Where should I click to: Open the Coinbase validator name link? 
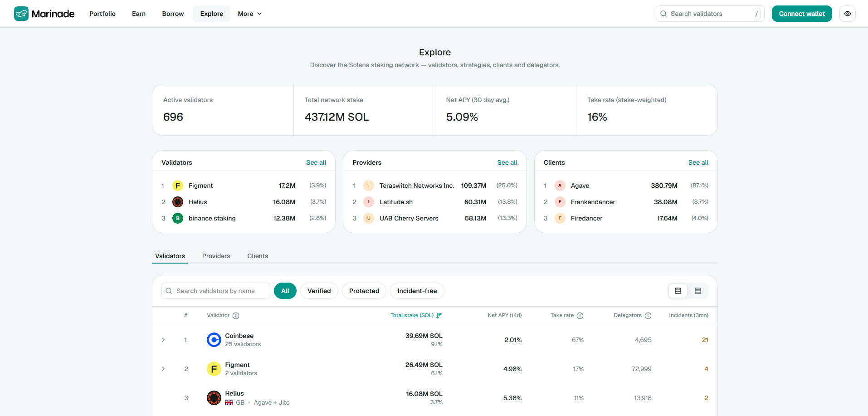coord(239,336)
